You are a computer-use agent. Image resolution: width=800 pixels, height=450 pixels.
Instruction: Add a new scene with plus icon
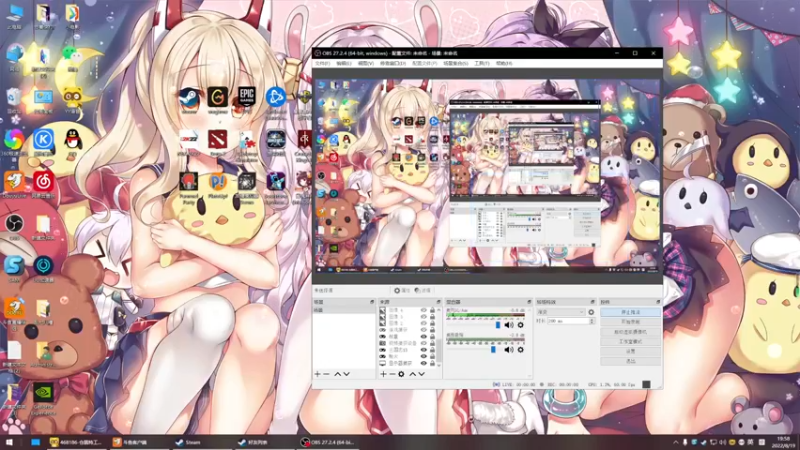click(x=317, y=374)
